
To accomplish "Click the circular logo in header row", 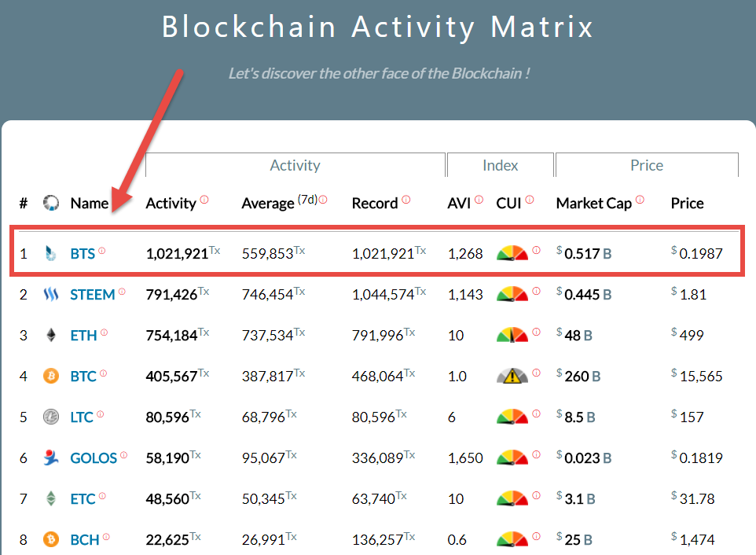I will coord(50,203).
